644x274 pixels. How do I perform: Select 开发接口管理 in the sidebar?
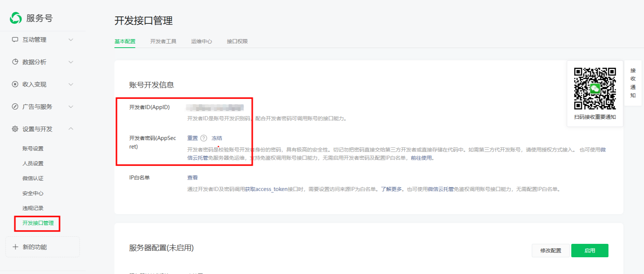click(x=38, y=223)
